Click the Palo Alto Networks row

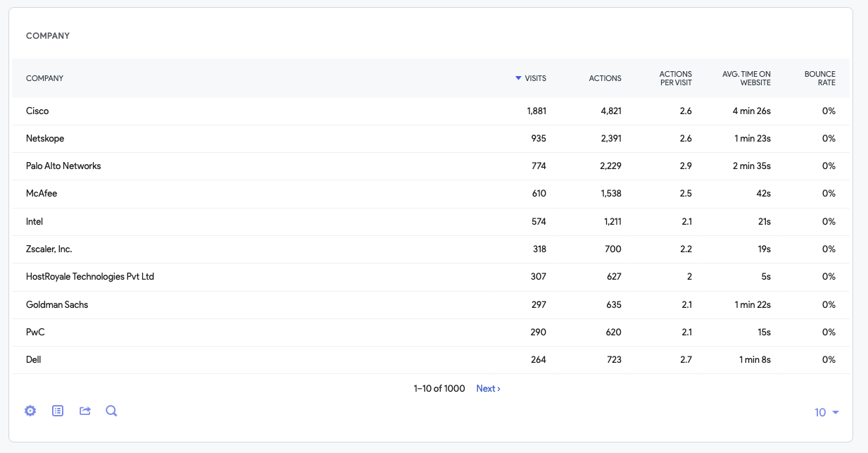pyautogui.click(x=431, y=166)
